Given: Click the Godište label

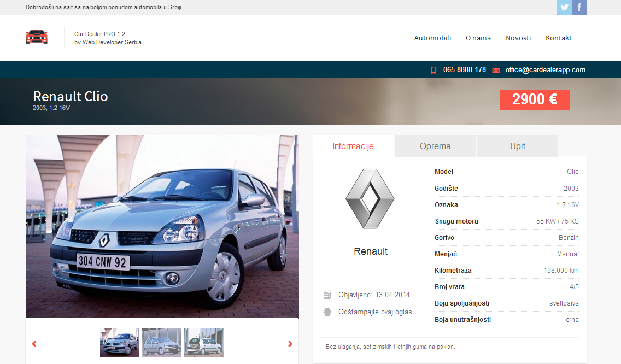Looking at the screenshot, I should click(446, 189).
